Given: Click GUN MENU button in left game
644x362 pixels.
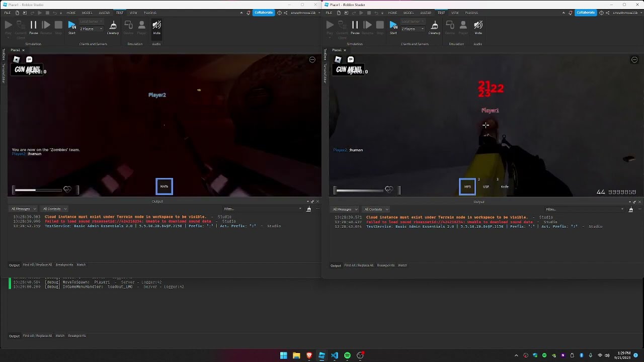Looking at the screenshot, I should [27, 69].
